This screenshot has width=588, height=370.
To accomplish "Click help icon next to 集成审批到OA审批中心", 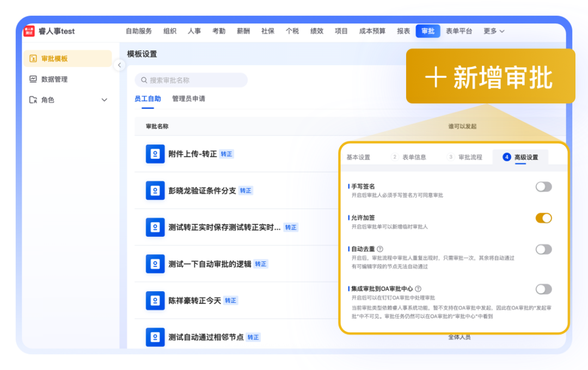I will pyautogui.click(x=418, y=289).
